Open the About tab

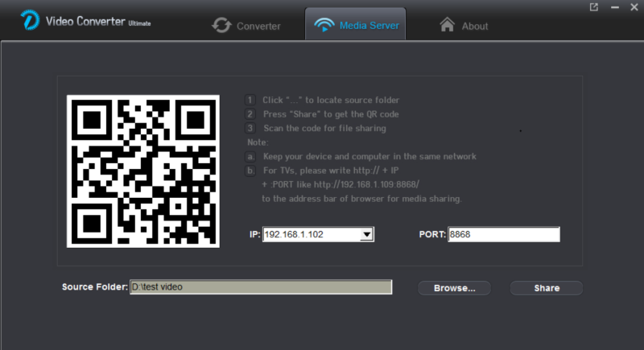coord(464,26)
